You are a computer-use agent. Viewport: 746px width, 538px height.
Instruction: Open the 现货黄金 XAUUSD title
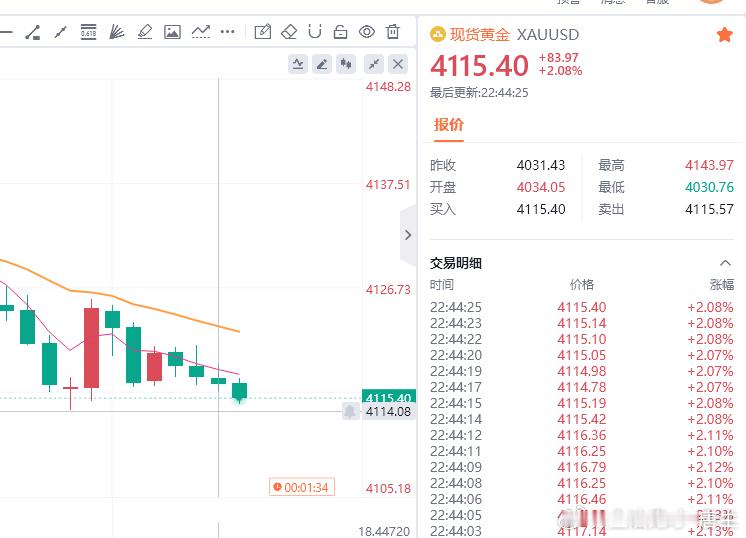(x=514, y=35)
